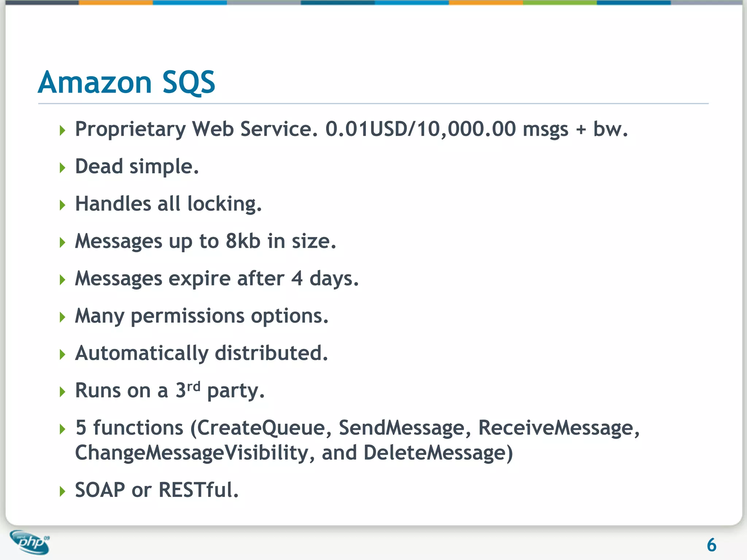Click the arrow bullet before Dead simple
The image size is (747, 560).
point(62,168)
